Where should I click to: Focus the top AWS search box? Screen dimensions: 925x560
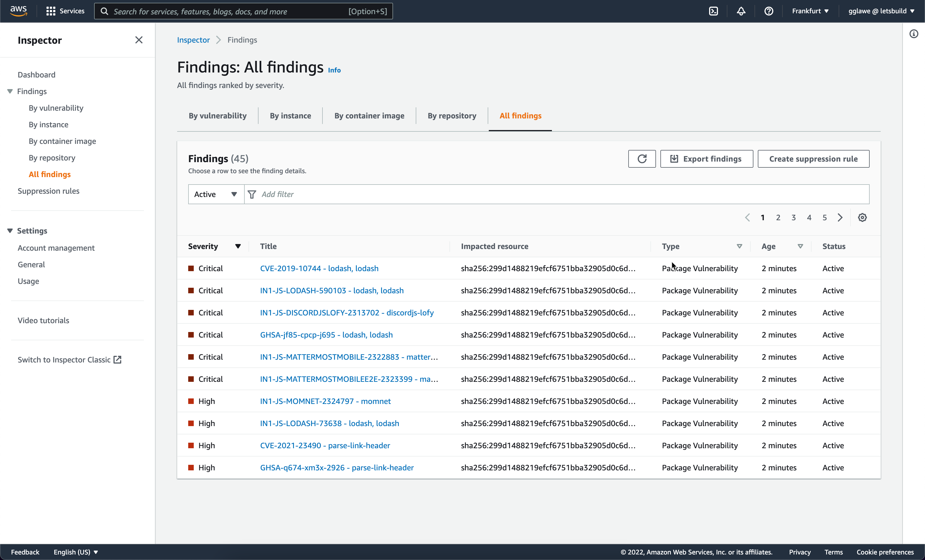tap(243, 11)
